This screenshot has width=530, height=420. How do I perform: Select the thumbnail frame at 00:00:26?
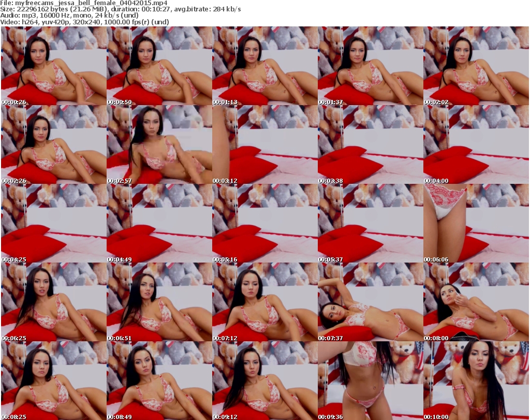click(54, 66)
